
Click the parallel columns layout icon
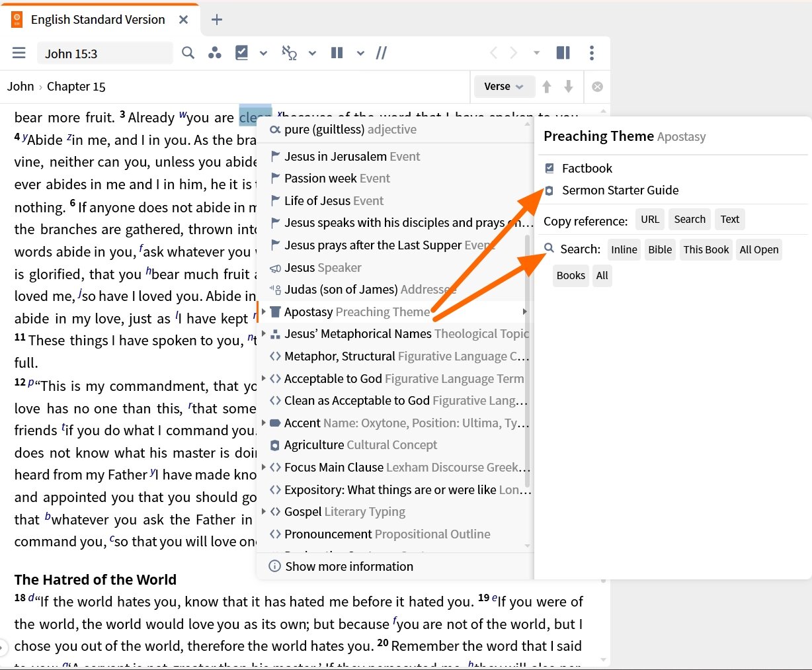tap(337, 53)
